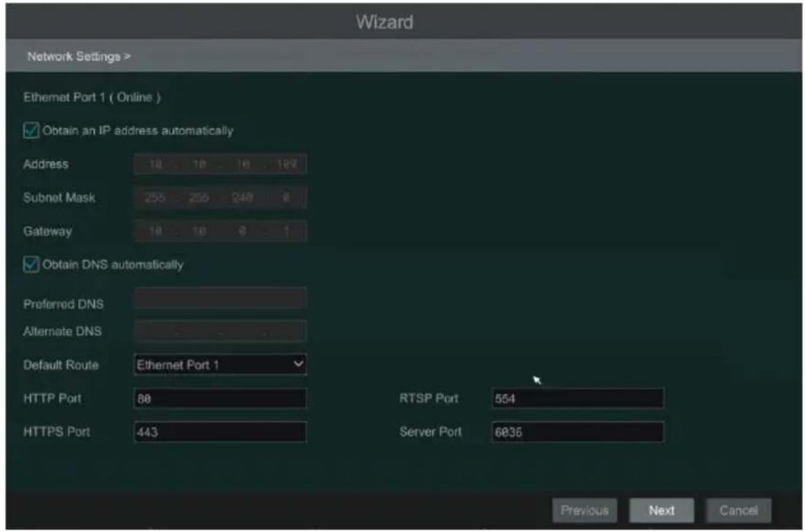Click the Network Settings breadcrumb
The width and height of the screenshot is (805, 532).
click(x=79, y=56)
